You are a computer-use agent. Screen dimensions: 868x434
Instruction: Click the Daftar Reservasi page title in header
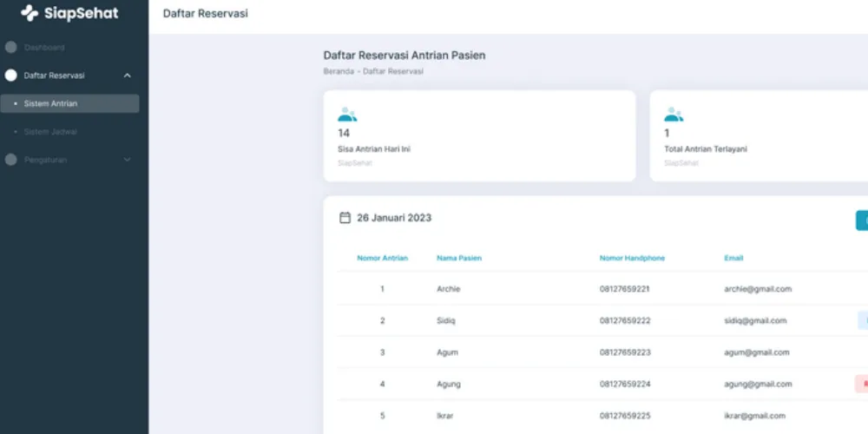click(x=206, y=14)
